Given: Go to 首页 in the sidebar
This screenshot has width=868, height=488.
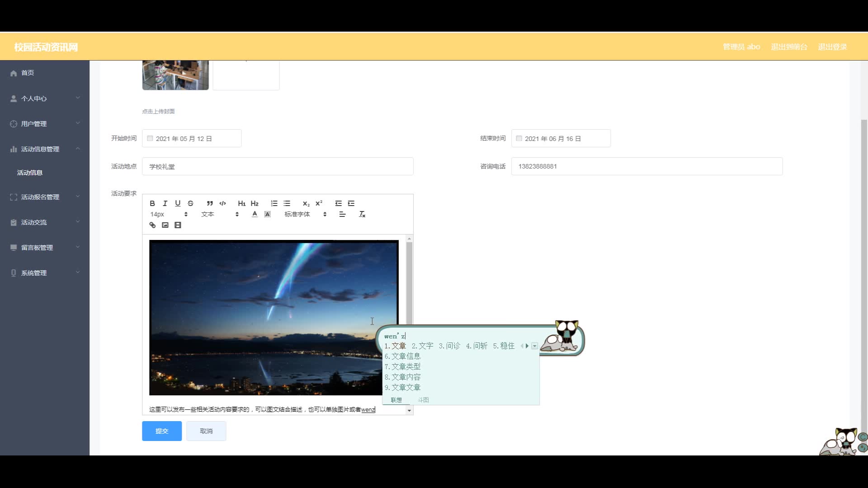Looking at the screenshot, I should [45, 73].
